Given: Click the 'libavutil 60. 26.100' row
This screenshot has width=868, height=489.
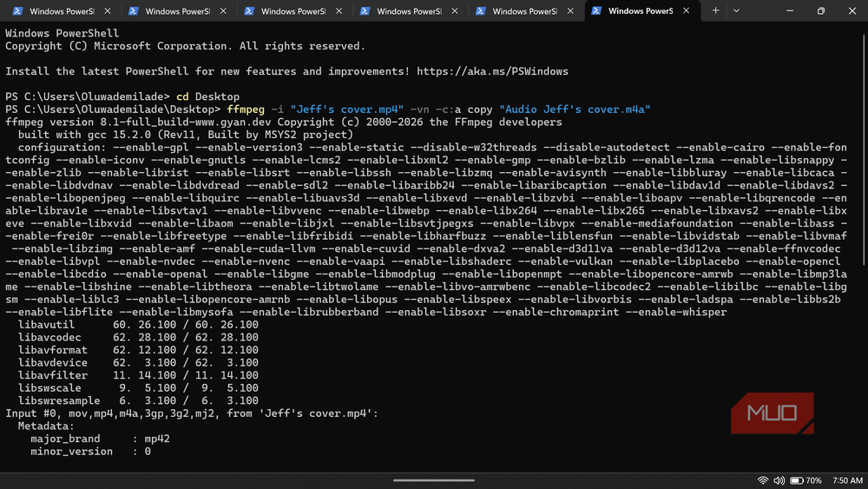Looking at the screenshot, I should pos(138,325).
